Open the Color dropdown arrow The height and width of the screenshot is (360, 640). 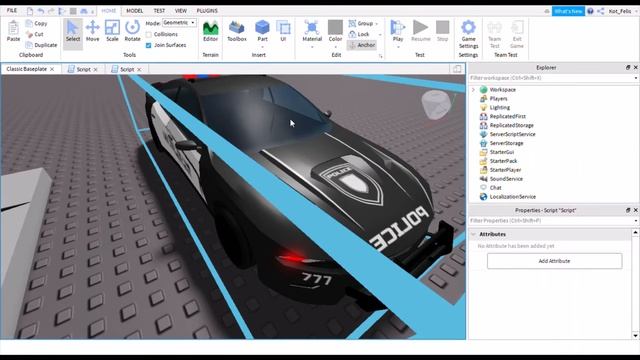335,46
